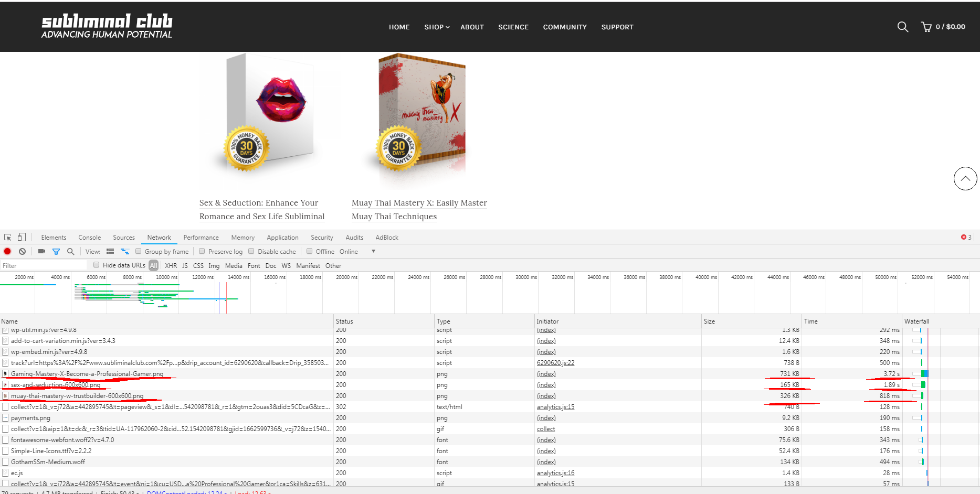
Task: Check Hide data URLs
Action: (97, 265)
